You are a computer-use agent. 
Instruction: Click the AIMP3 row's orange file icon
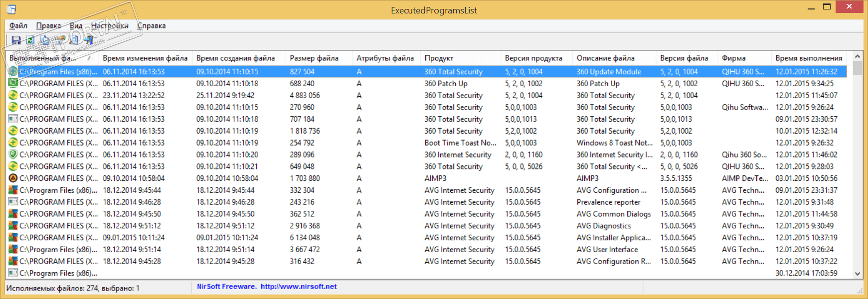click(x=13, y=178)
